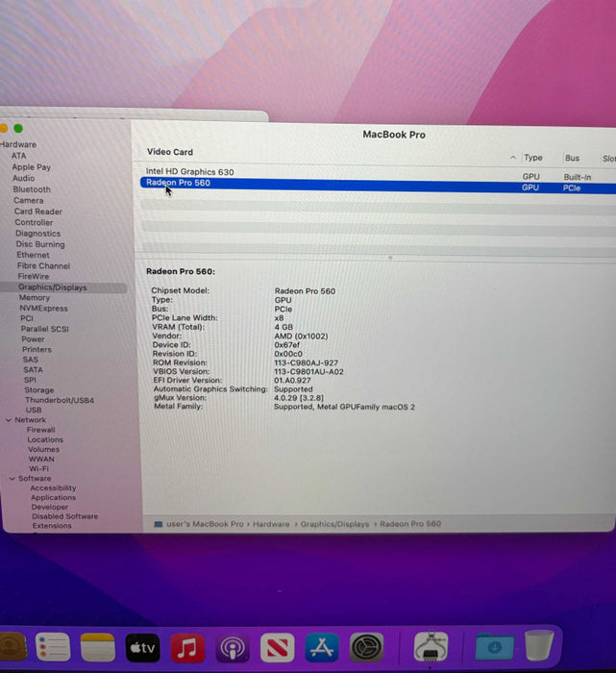The image size is (616, 673).
Task: Open the Trash in the Dock
Action: pos(539,645)
